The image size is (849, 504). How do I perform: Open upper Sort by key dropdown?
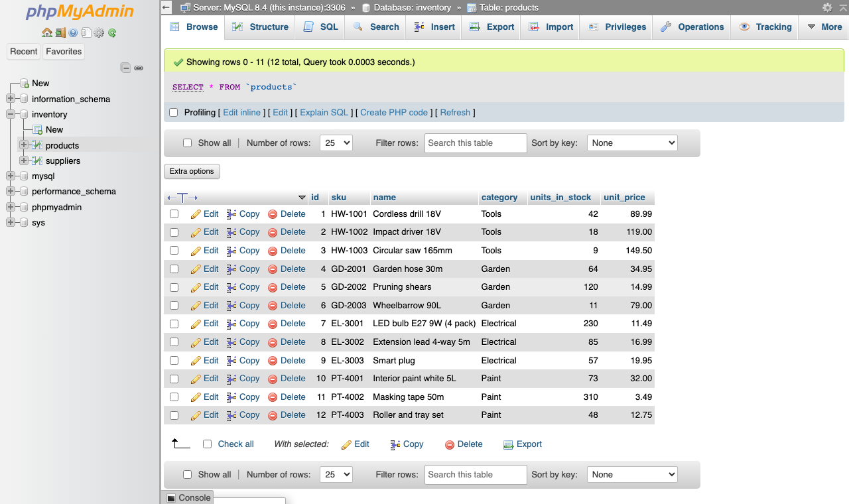pos(632,143)
